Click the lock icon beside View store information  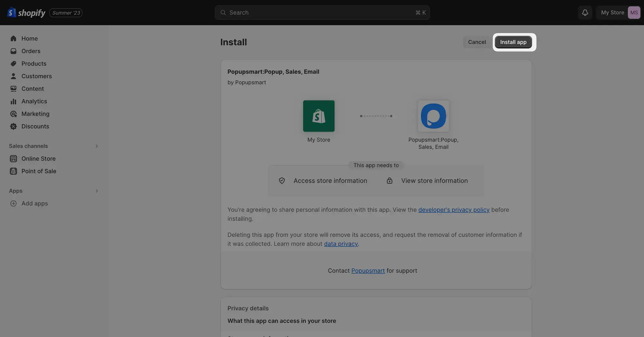389,181
